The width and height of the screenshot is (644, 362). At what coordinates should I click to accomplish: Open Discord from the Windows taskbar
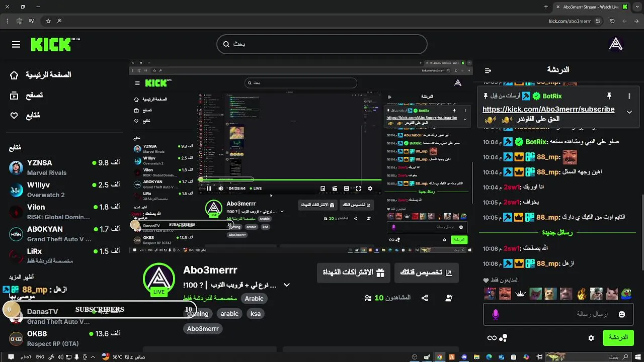click(464, 357)
